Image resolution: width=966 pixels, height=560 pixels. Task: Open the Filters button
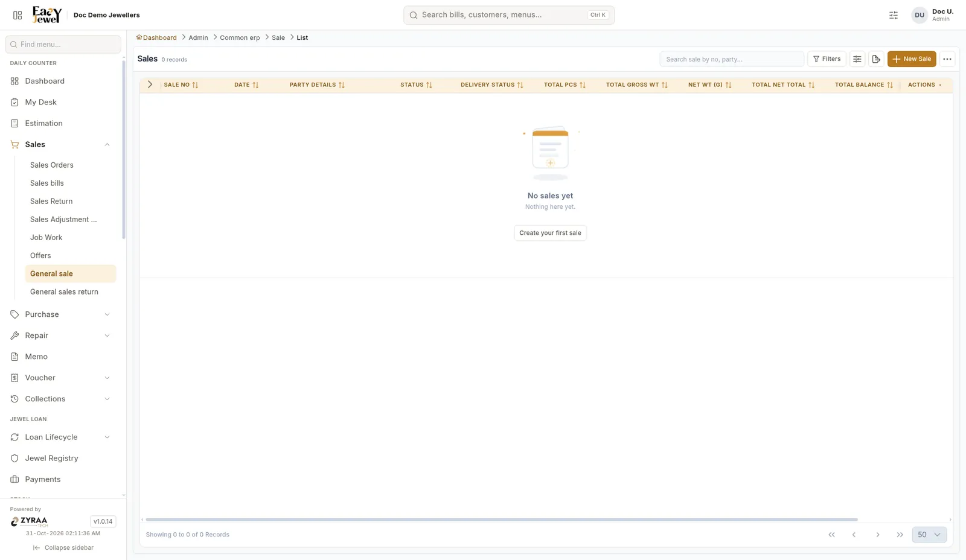tap(827, 59)
